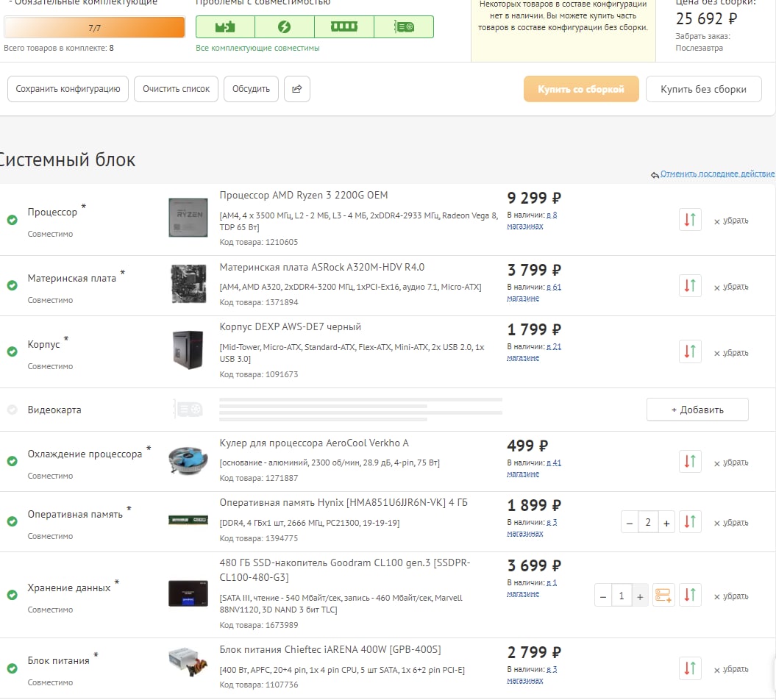776x700 pixels.
Task: Click the green check beside Хранение данных
Action: click(x=13, y=595)
